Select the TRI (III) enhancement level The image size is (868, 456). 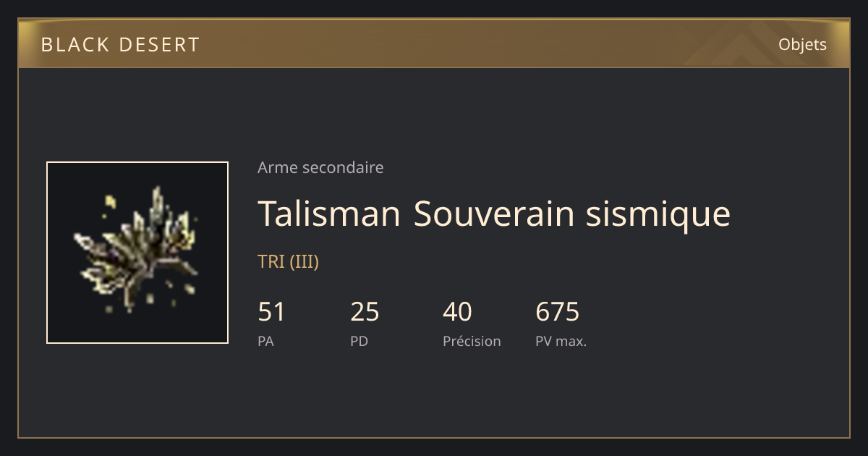289,262
